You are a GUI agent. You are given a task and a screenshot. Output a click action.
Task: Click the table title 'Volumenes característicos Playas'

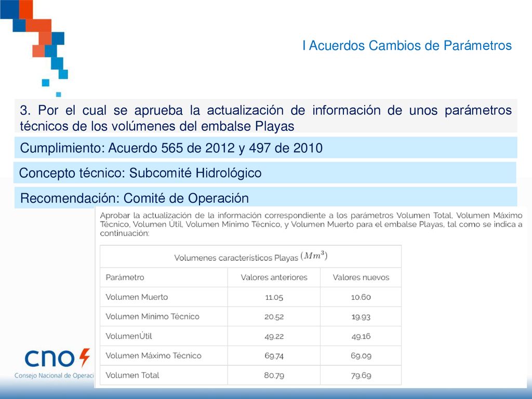click(250, 257)
